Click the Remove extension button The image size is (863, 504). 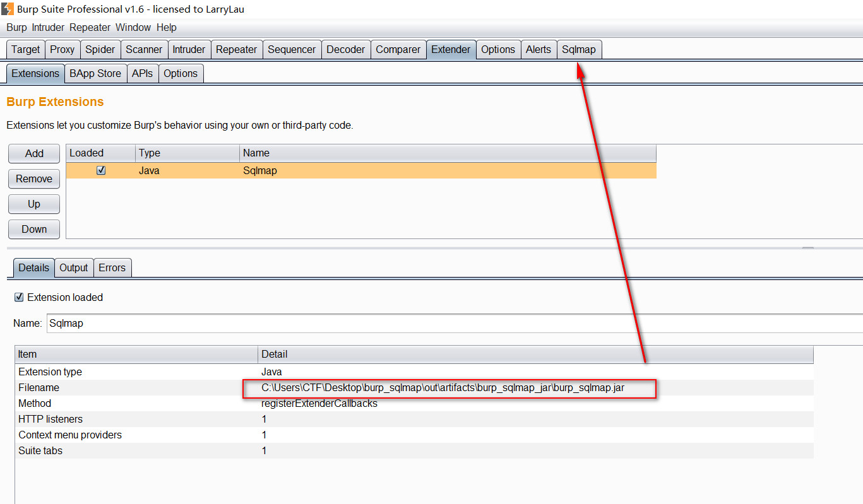(x=34, y=179)
